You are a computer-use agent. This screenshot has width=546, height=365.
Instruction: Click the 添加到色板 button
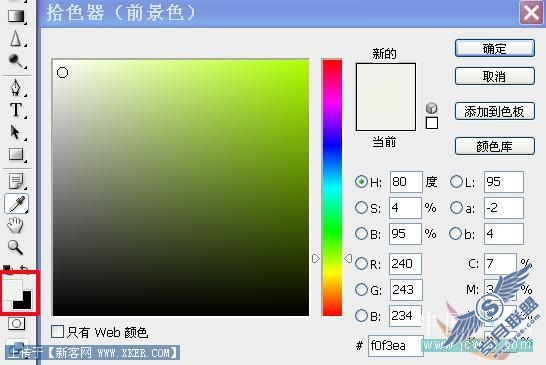(x=494, y=111)
